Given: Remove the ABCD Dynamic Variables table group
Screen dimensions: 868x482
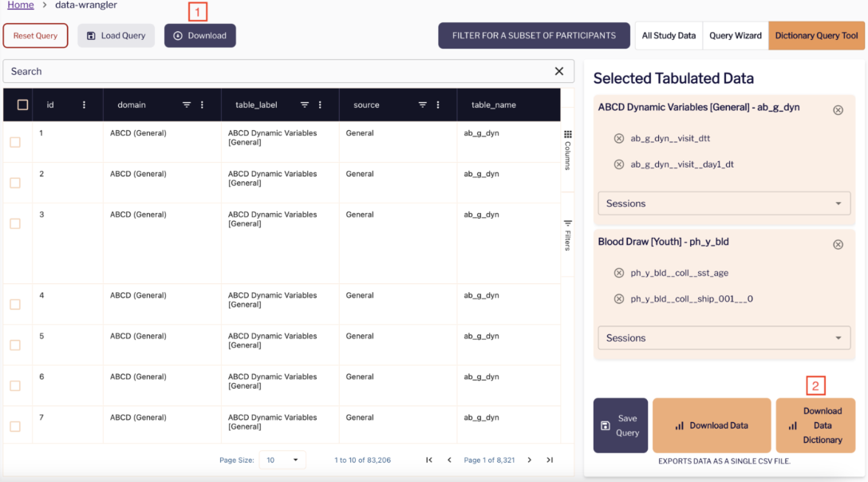Looking at the screenshot, I should click(x=838, y=109).
